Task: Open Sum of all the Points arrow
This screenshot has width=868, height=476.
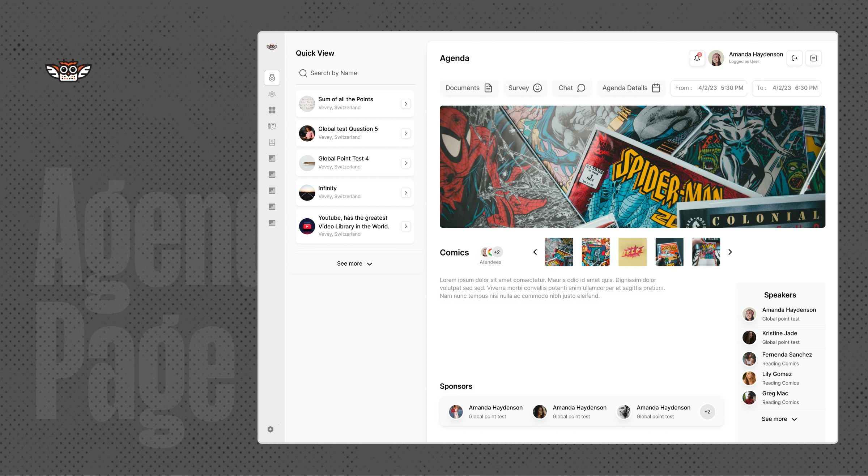Action: (406, 104)
